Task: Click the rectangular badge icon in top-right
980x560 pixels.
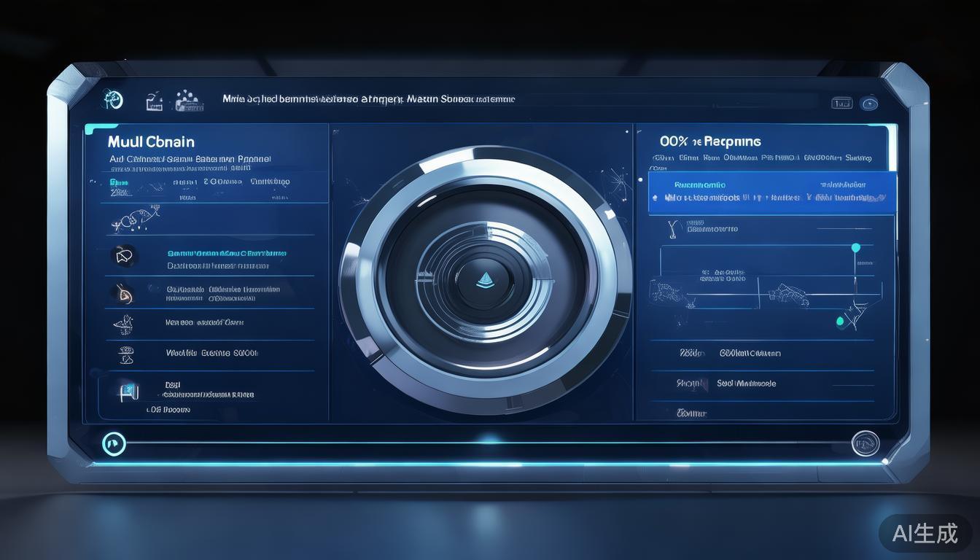Action: (841, 104)
